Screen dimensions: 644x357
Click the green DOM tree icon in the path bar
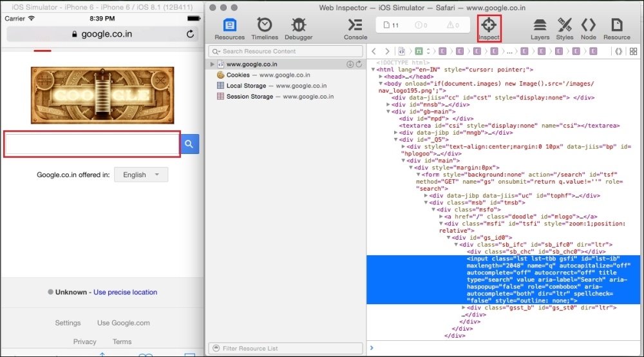tap(419, 52)
